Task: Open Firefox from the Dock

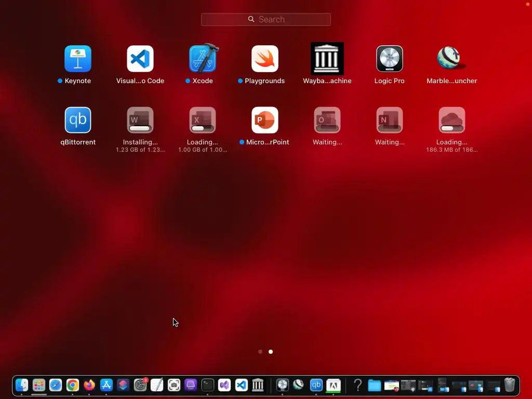Action: click(89, 385)
